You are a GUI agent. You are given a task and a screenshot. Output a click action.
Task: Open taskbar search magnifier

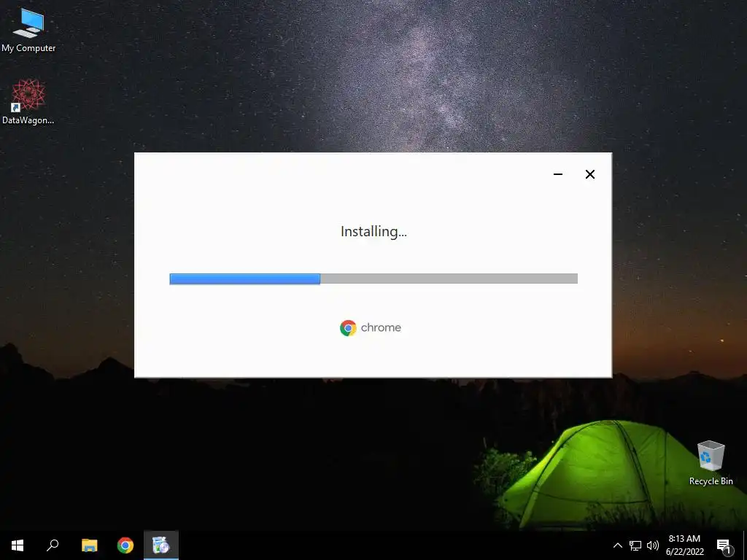(53, 545)
